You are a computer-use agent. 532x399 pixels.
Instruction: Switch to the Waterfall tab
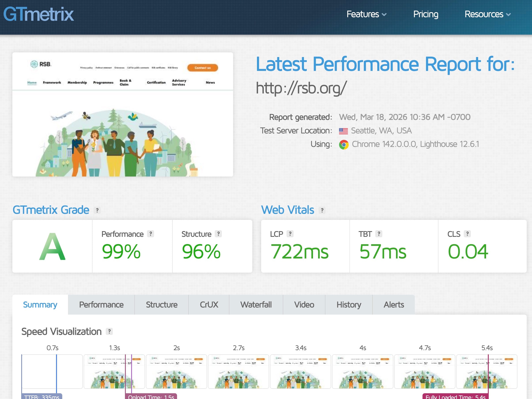tap(256, 305)
